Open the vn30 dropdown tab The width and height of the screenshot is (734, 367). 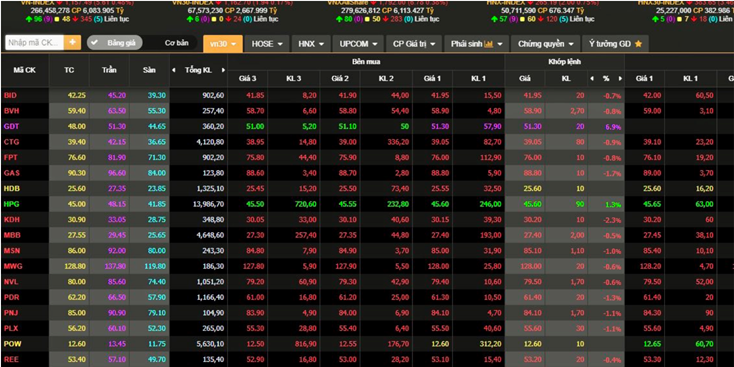[223, 44]
